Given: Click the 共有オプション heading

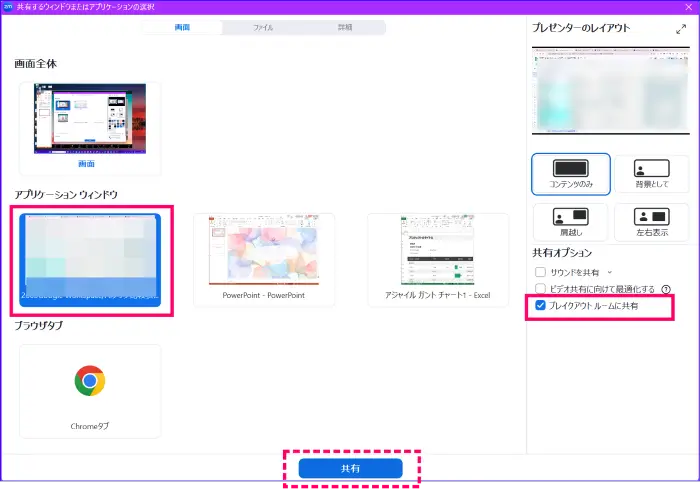Looking at the screenshot, I should (x=562, y=253).
